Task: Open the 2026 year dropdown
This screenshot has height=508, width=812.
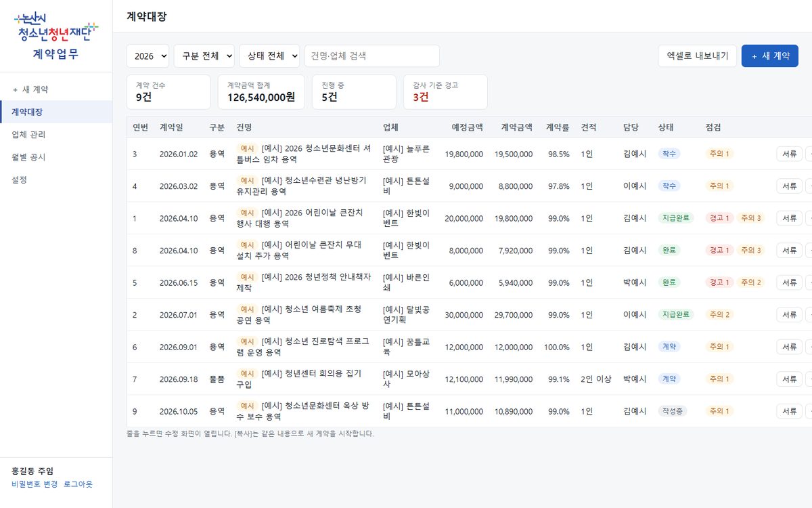Action: pos(148,56)
